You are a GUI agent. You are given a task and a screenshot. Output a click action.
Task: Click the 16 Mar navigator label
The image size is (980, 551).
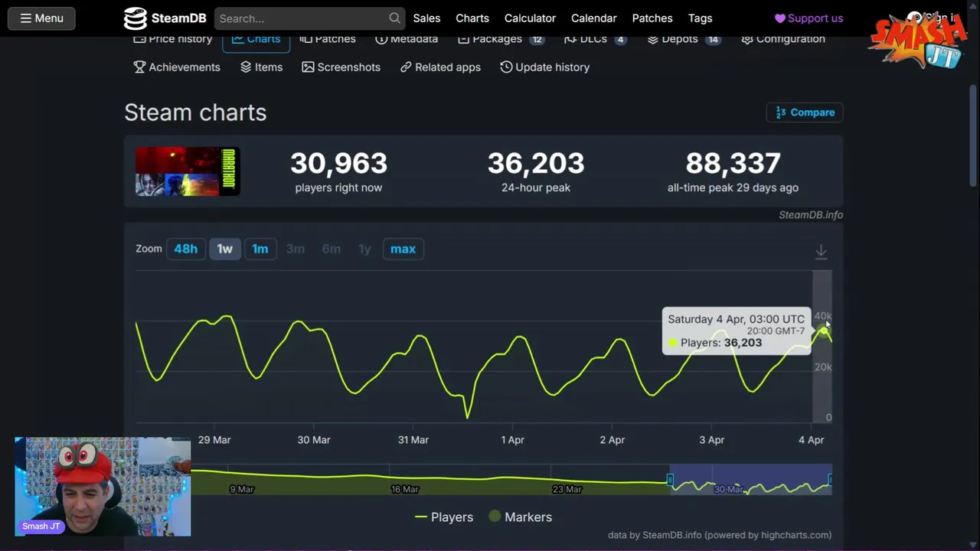pyautogui.click(x=405, y=489)
